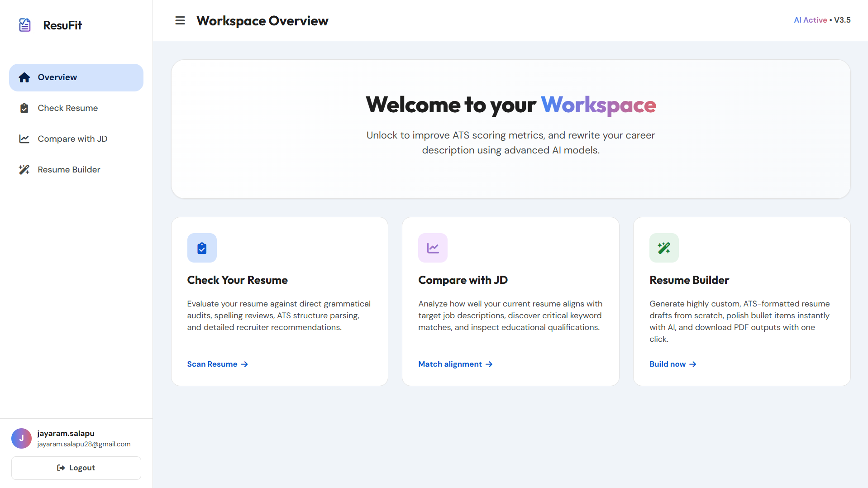868x488 pixels.
Task: Click the Compare with JD card heading
Action: coord(463,280)
